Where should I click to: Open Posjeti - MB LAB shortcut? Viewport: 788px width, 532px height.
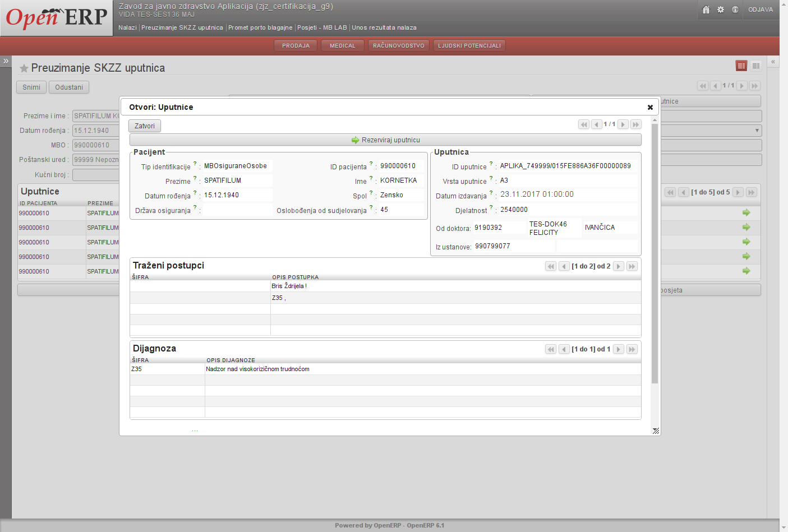pos(322,27)
